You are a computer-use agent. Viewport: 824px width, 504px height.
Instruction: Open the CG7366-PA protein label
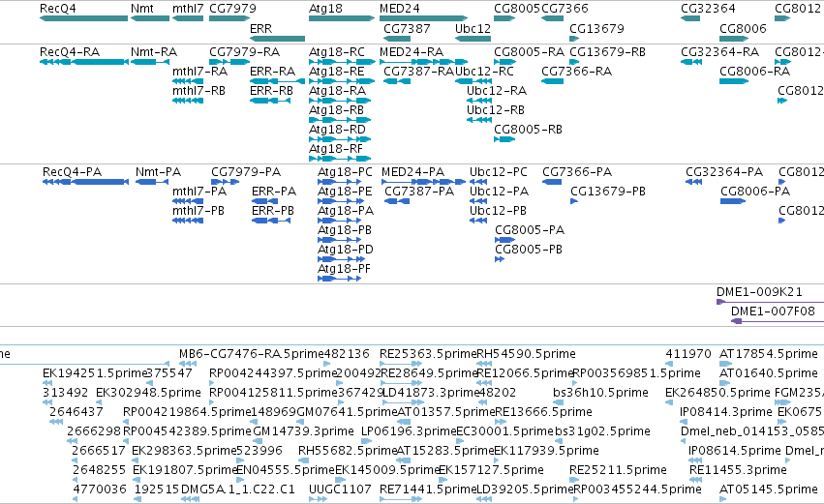coord(577,172)
